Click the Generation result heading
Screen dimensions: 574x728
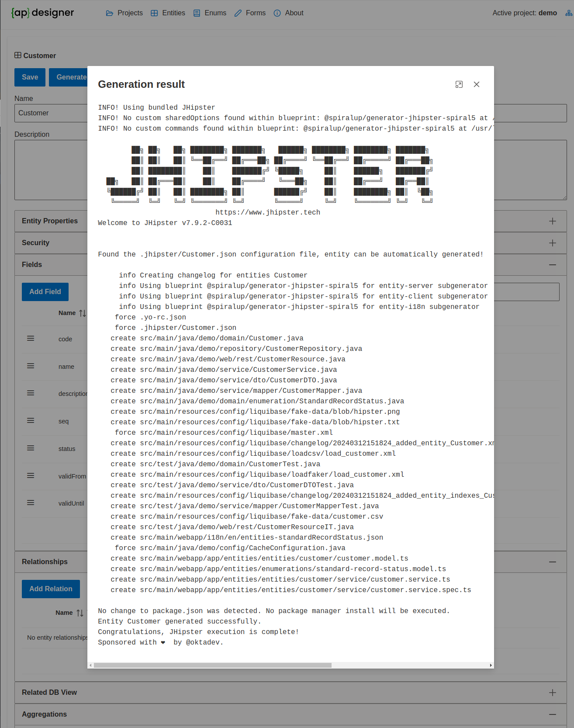coord(141,84)
